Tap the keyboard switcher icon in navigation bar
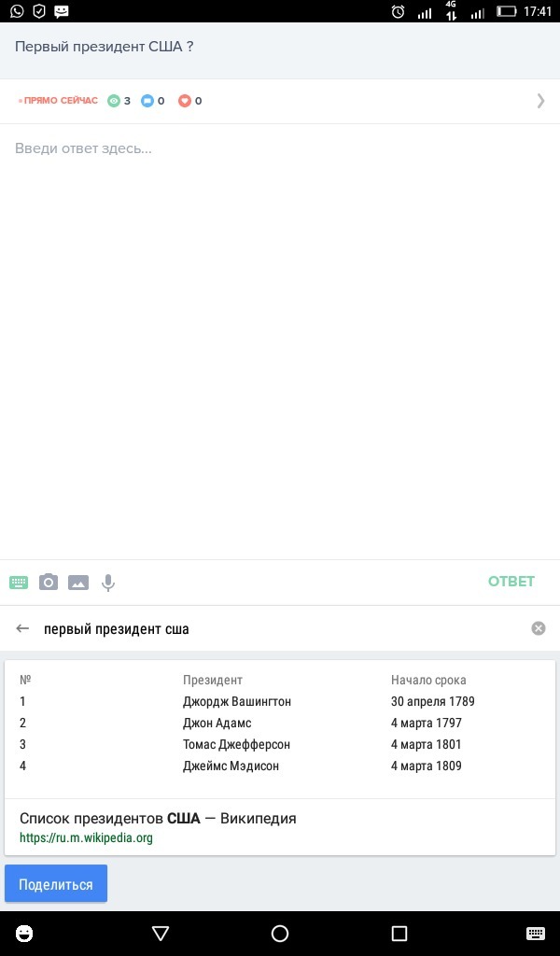The image size is (560, 956). 535,934
